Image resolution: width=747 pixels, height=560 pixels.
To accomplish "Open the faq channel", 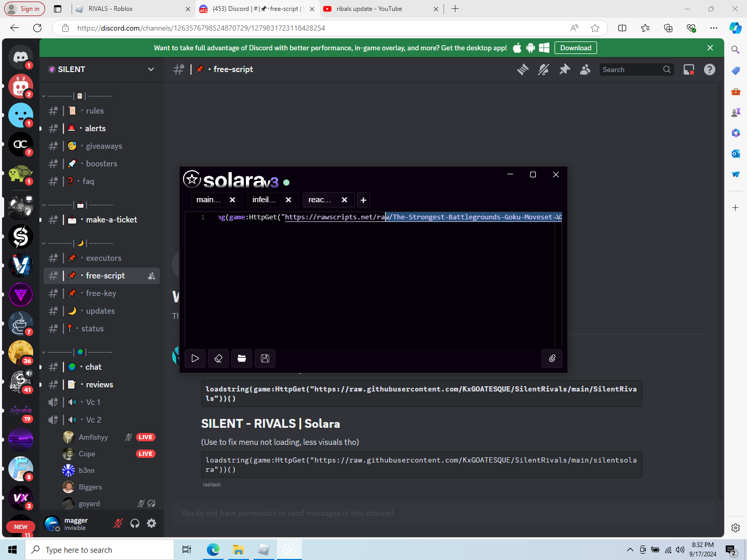I will pyautogui.click(x=102, y=181).
